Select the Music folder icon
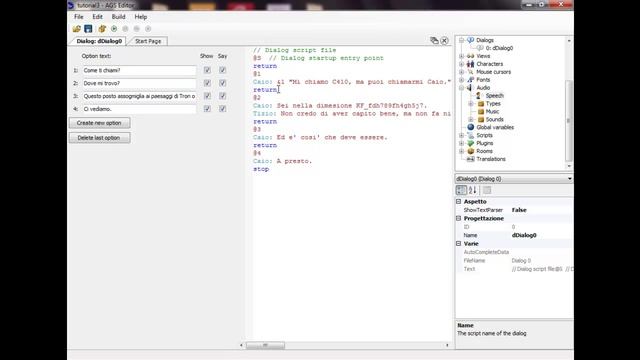640x360 pixels. [480, 111]
